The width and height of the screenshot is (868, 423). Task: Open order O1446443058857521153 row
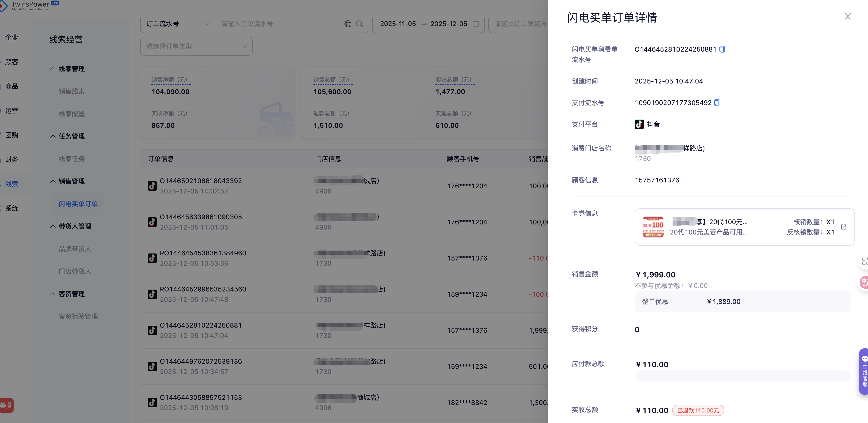tap(201, 398)
